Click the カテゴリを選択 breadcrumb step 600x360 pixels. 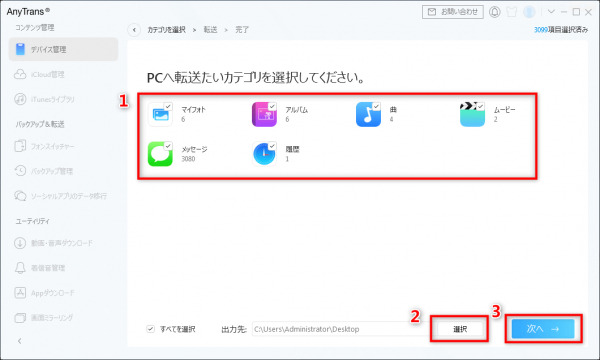click(x=166, y=29)
